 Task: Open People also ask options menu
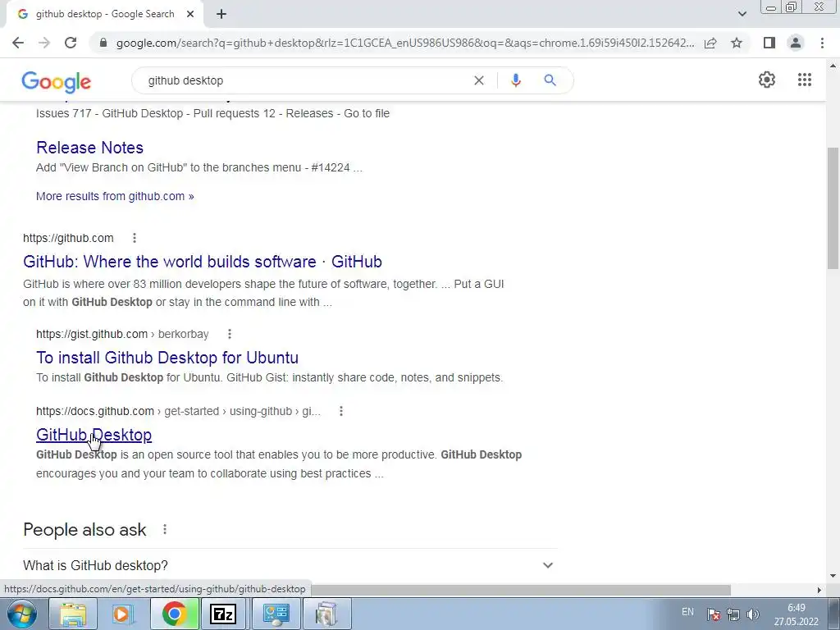(165, 529)
